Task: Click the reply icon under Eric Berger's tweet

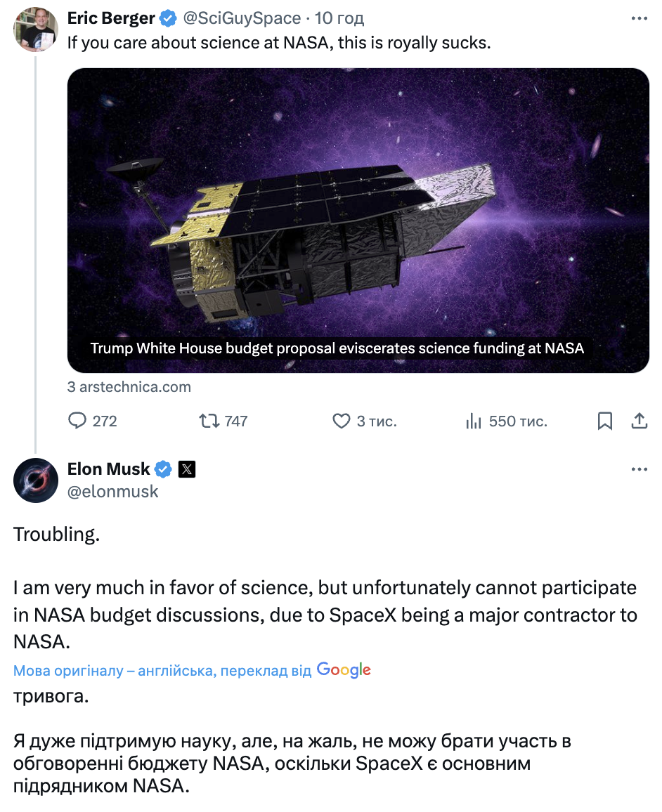Action: (77, 421)
